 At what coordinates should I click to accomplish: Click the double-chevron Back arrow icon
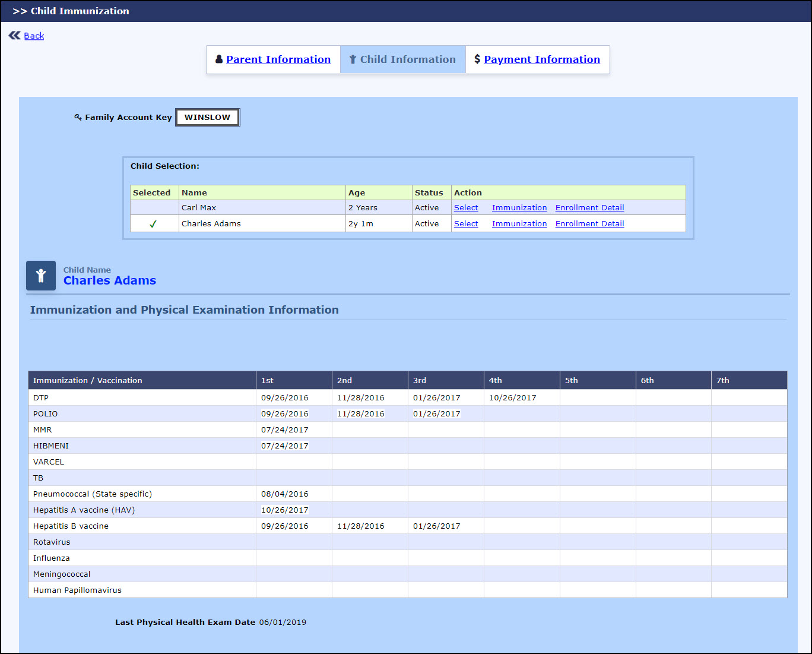point(15,36)
